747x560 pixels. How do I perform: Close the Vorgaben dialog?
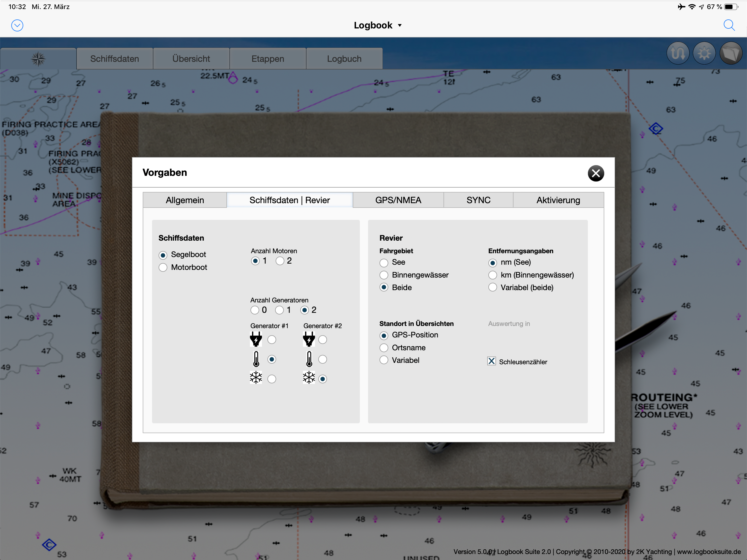click(596, 173)
